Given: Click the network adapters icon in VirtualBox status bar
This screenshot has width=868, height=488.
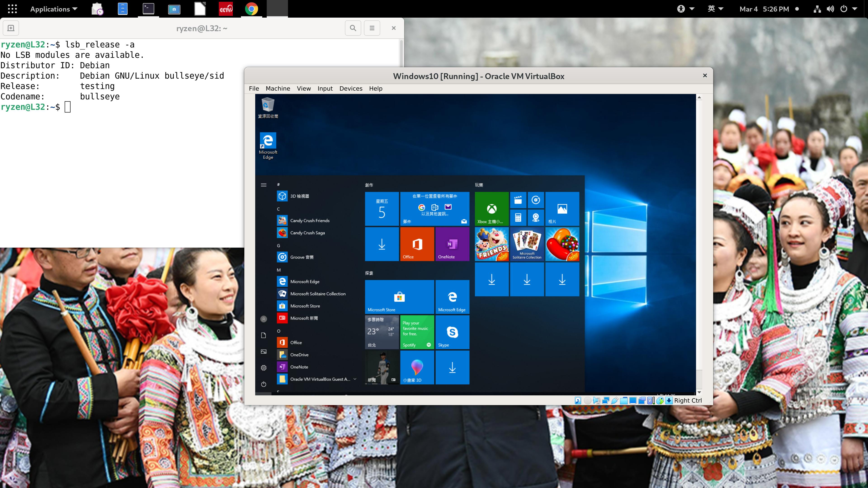Looking at the screenshot, I should 606,400.
